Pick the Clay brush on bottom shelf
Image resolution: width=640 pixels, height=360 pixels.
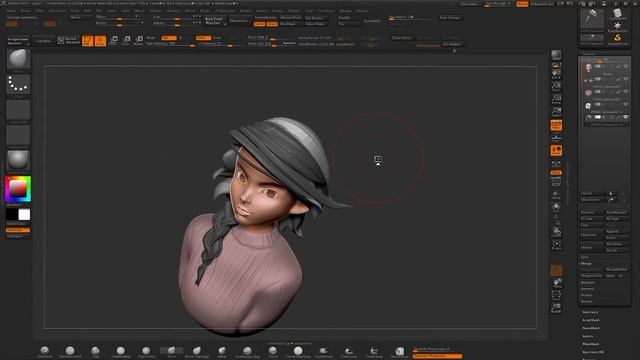[x=96, y=351]
